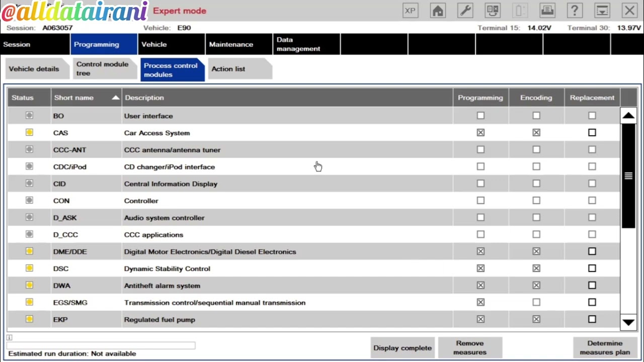Select the Process control modules subtab
Image resolution: width=644 pixels, height=362 pixels.
coord(172,70)
